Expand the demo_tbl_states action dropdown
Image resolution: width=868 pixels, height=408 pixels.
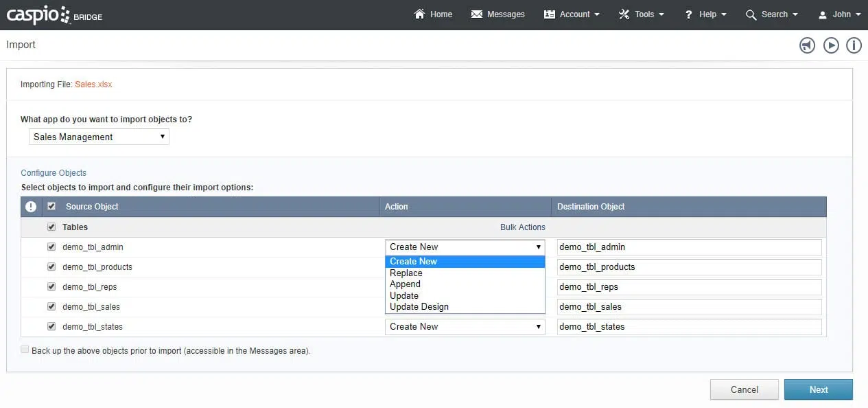[465, 327]
